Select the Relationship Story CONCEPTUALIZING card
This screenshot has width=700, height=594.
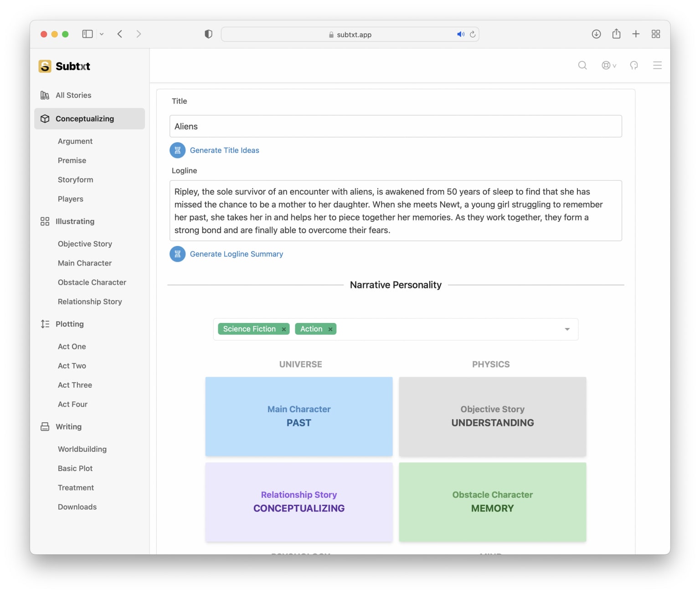(x=299, y=502)
